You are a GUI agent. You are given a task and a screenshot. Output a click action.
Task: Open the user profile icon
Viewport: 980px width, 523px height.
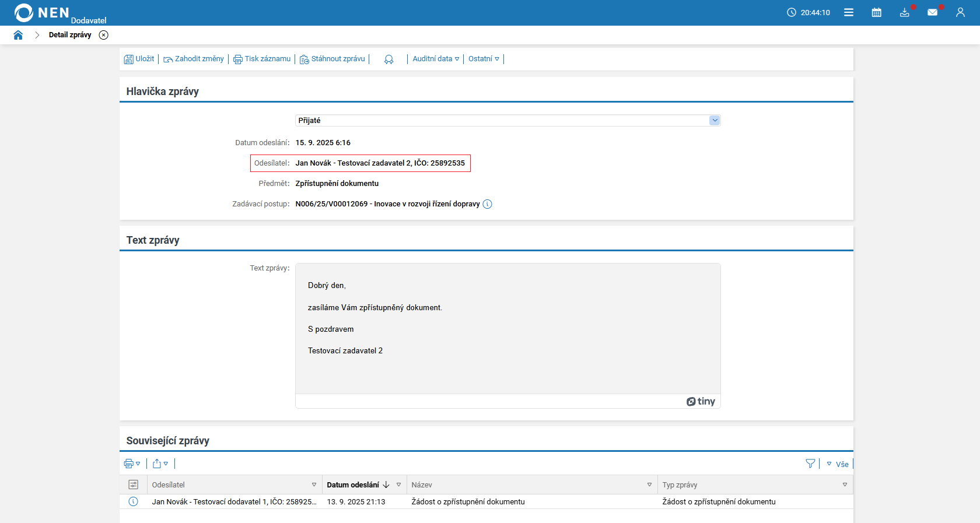coord(960,12)
